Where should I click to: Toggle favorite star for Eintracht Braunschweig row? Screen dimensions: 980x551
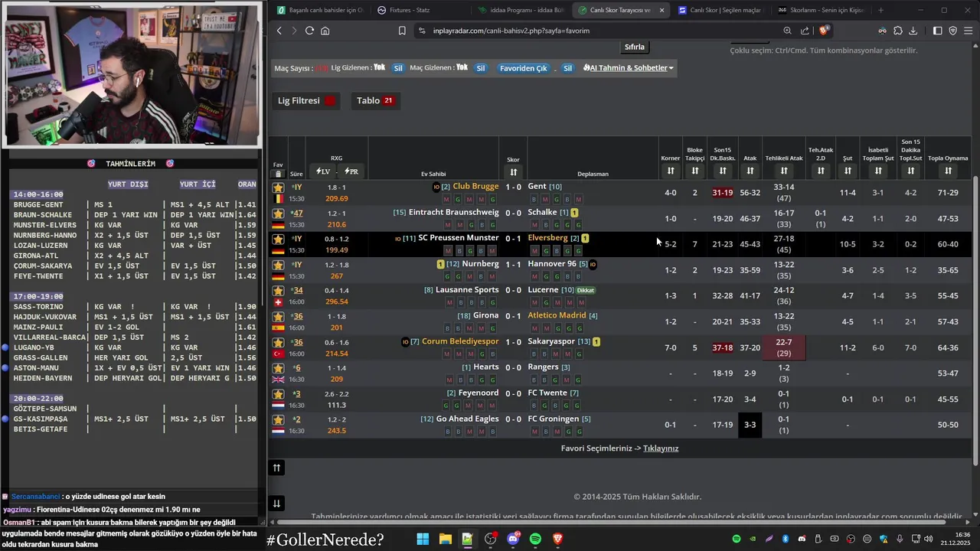[278, 214]
